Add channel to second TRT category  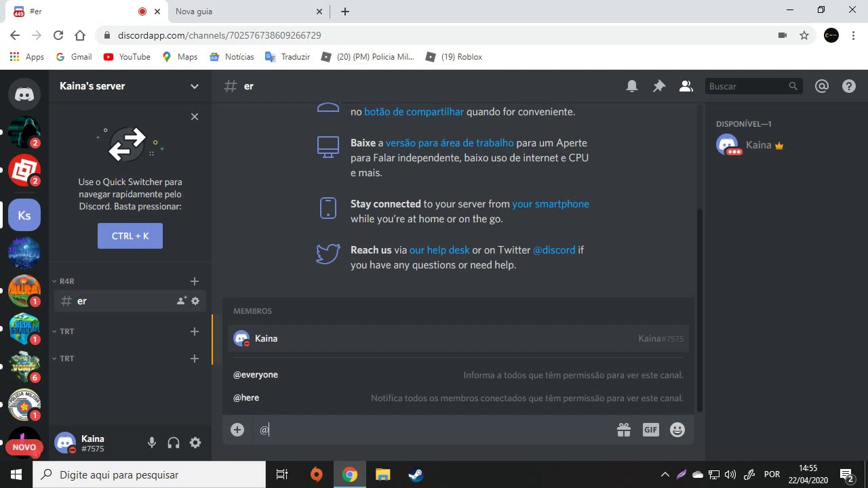(195, 359)
